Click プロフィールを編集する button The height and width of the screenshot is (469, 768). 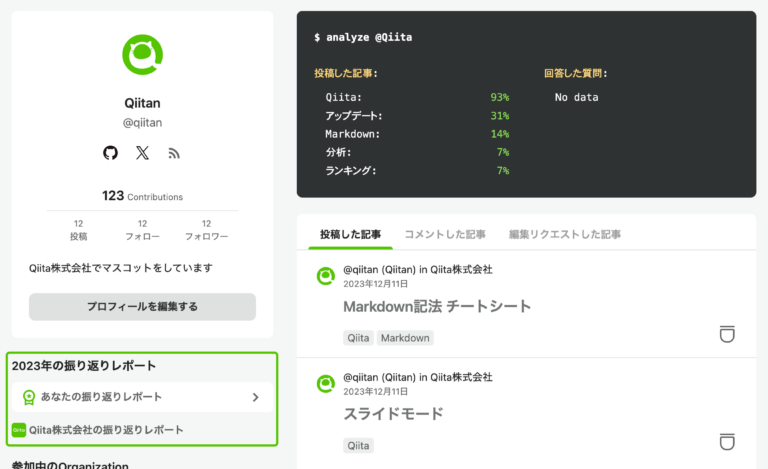click(143, 306)
